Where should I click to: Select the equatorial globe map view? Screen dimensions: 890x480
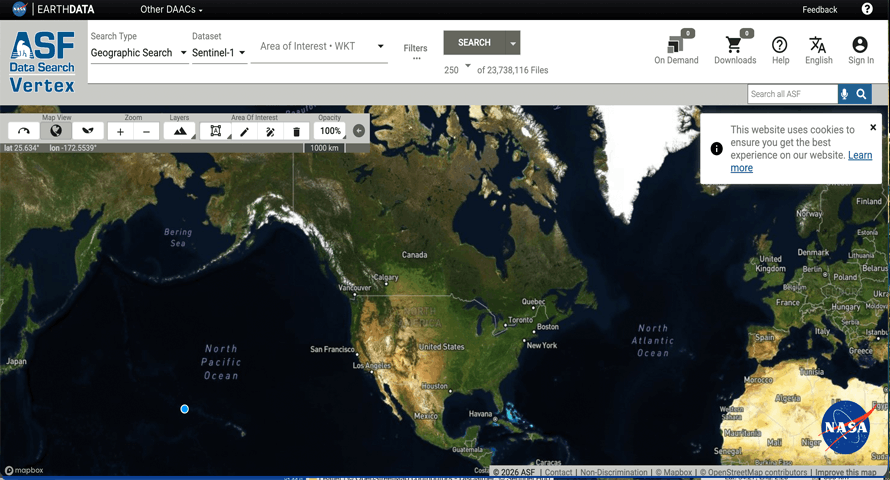(56, 131)
